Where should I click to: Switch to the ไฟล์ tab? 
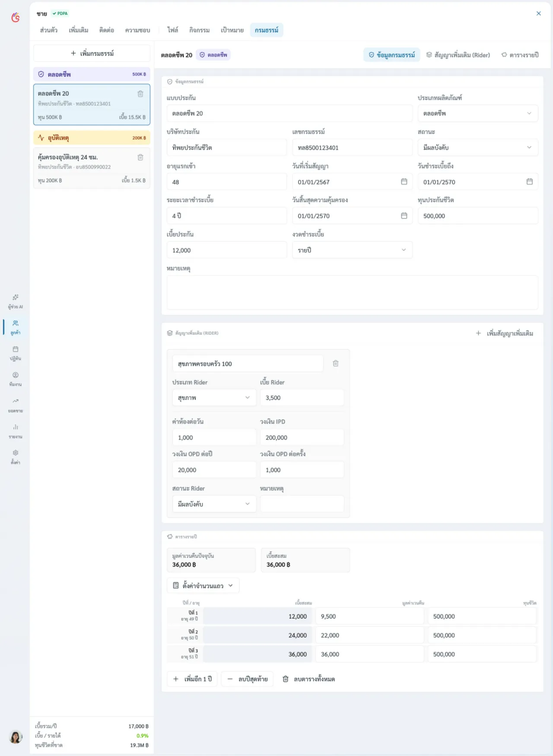click(173, 30)
